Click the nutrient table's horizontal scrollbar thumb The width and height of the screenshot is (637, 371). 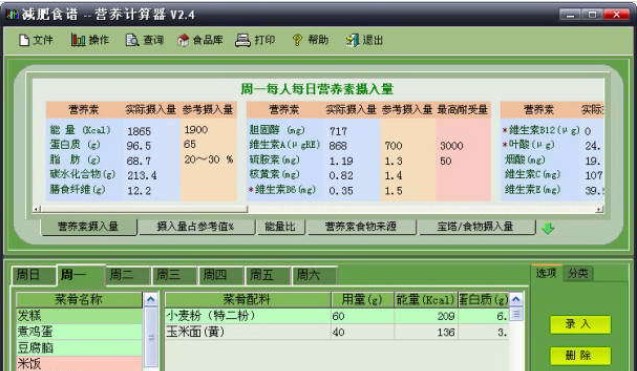(x=144, y=209)
